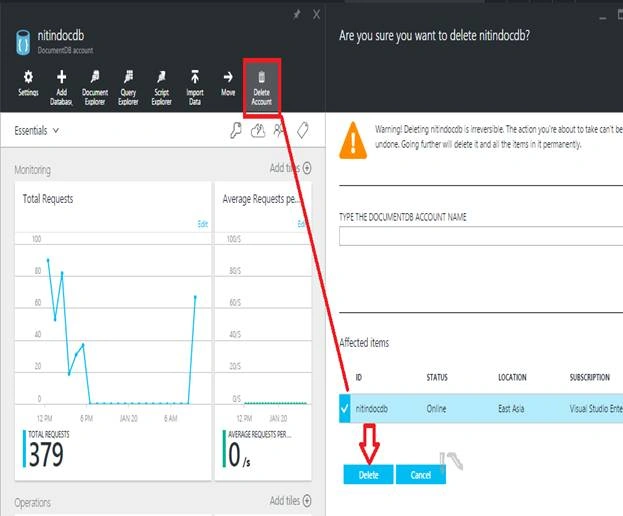Click the SUBSCRIPTION column header
623x516 pixels.
pos(590,377)
